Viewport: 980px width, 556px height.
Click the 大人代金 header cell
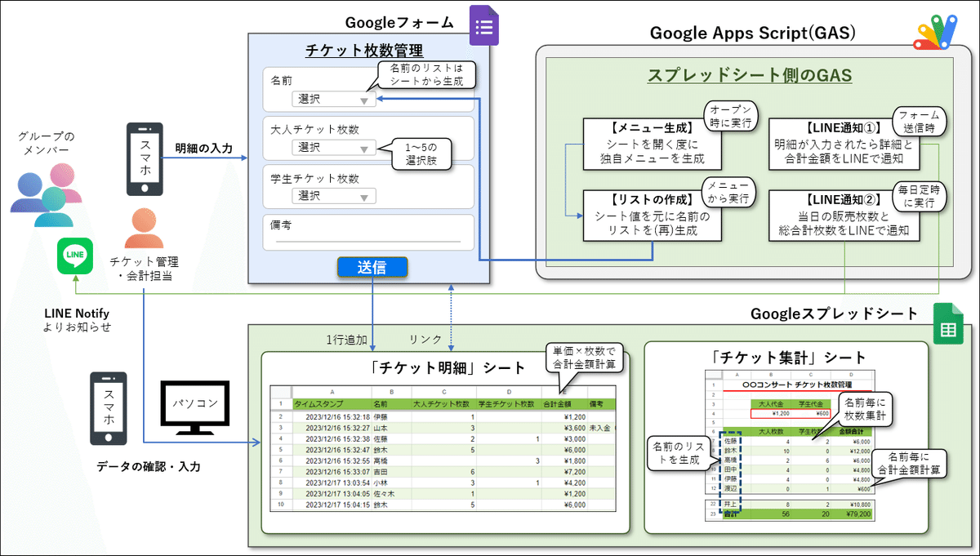point(770,403)
